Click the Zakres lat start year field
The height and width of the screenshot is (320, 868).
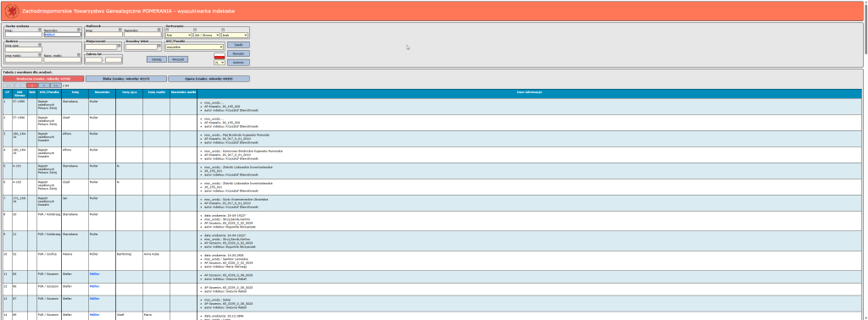coord(93,60)
